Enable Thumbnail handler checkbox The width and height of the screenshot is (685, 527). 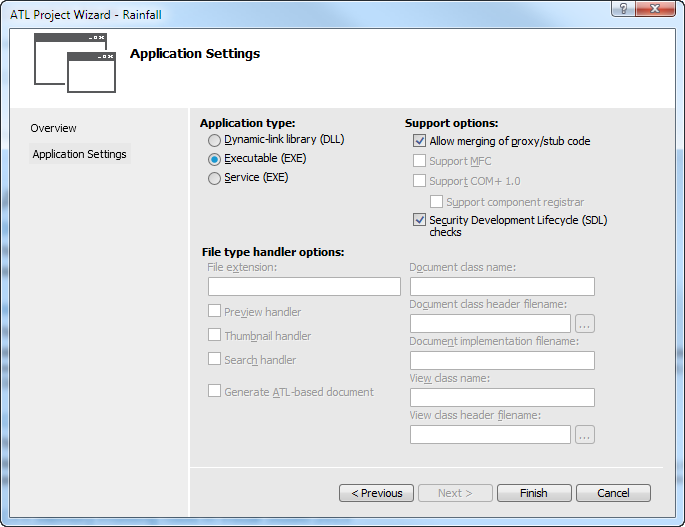click(x=214, y=335)
